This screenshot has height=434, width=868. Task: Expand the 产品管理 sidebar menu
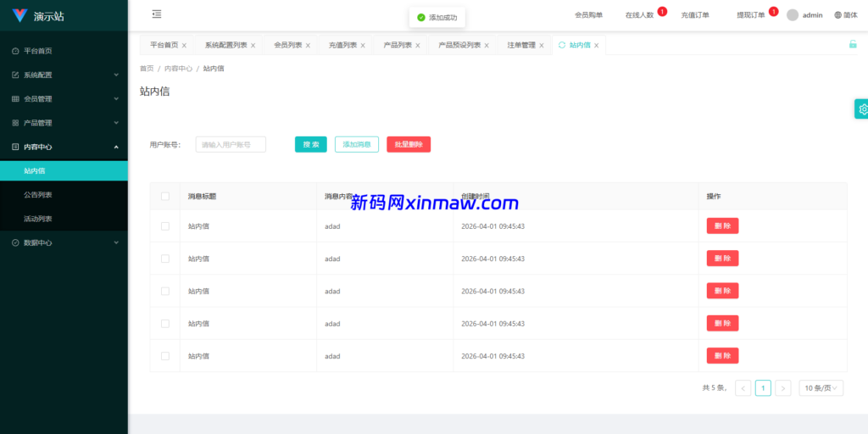(64, 123)
